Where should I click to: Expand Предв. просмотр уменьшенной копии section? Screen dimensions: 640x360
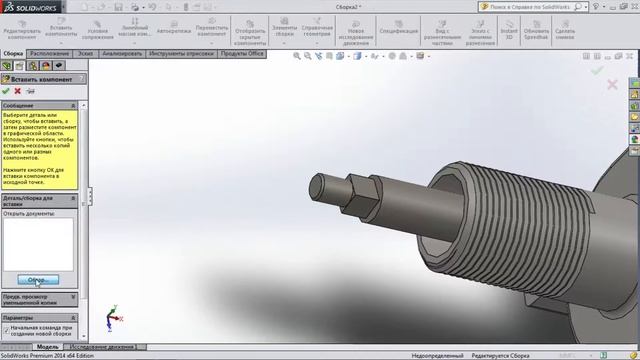[73, 297]
